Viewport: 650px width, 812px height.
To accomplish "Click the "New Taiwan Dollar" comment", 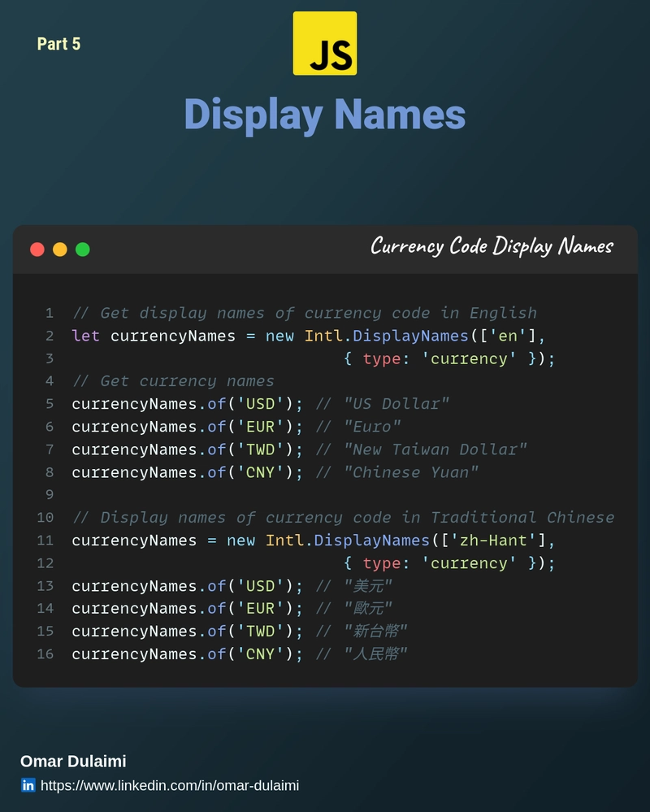I will coord(435,449).
